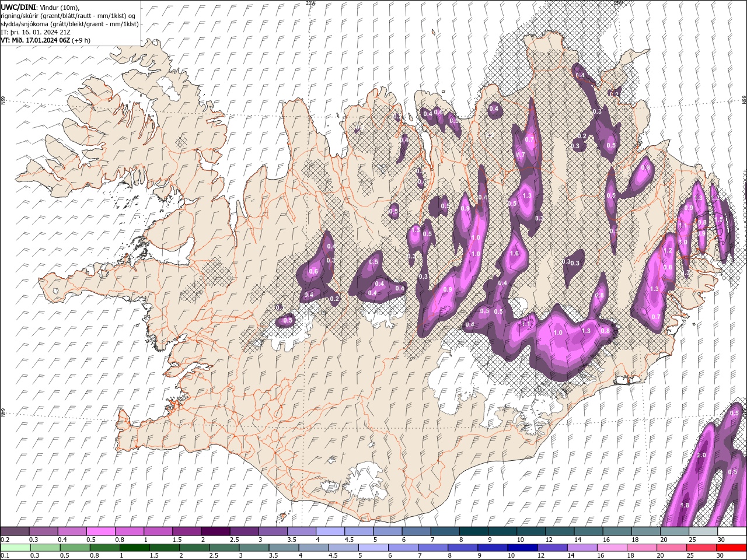Click the pale periwinkle snow swatch at 4

click(x=330, y=531)
